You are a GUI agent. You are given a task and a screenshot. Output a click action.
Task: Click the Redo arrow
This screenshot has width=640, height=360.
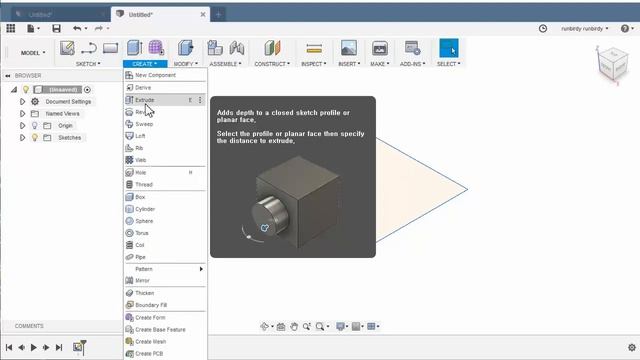point(98,28)
